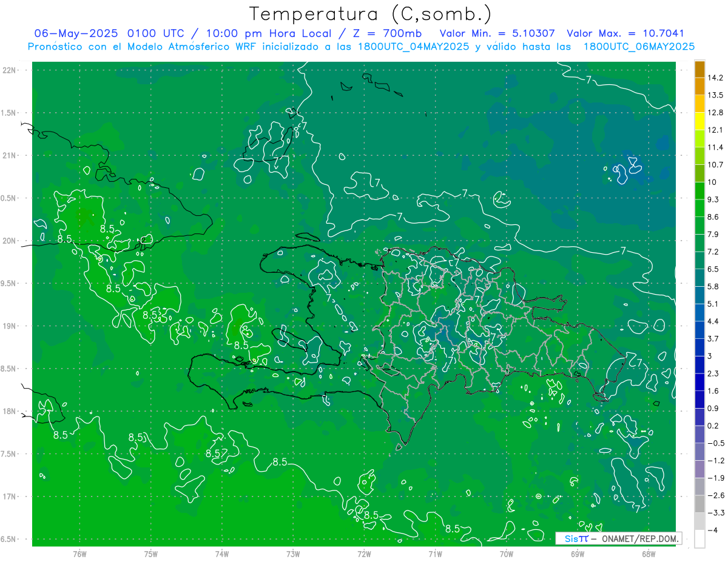This screenshot has height=562, width=728.
Task: Click the 76W longitude axis label
Action: (x=79, y=554)
